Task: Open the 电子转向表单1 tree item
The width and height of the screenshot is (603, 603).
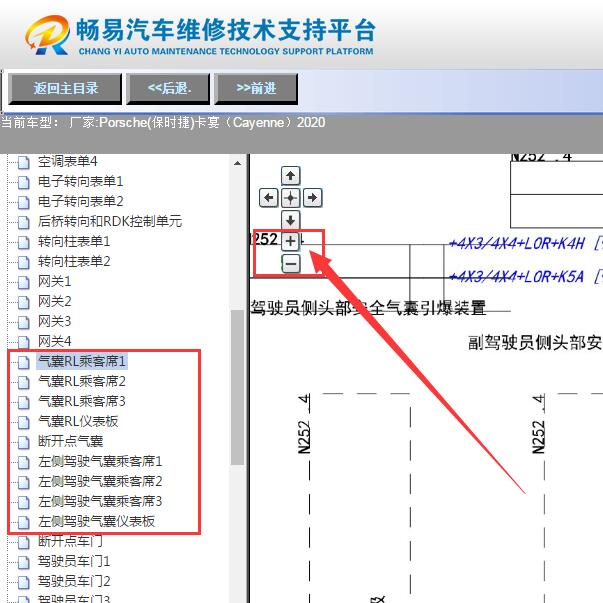Action: pyautogui.click(x=80, y=182)
